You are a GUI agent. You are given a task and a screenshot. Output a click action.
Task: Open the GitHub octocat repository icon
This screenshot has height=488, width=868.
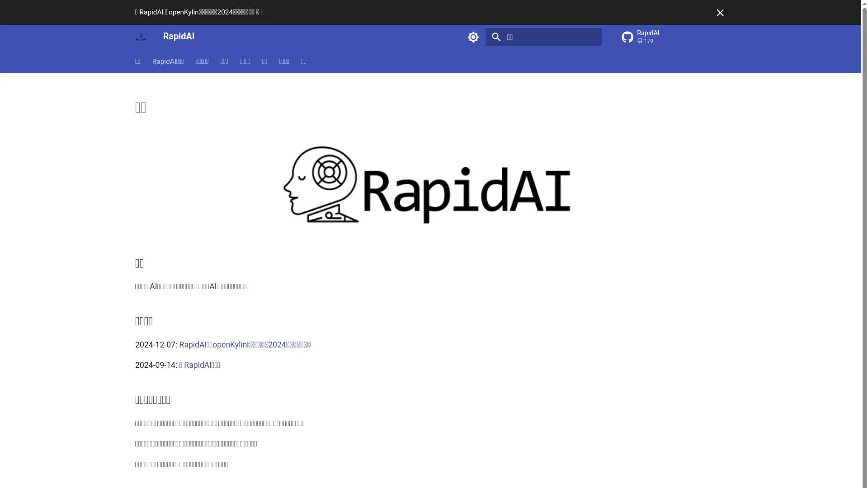[x=627, y=37]
